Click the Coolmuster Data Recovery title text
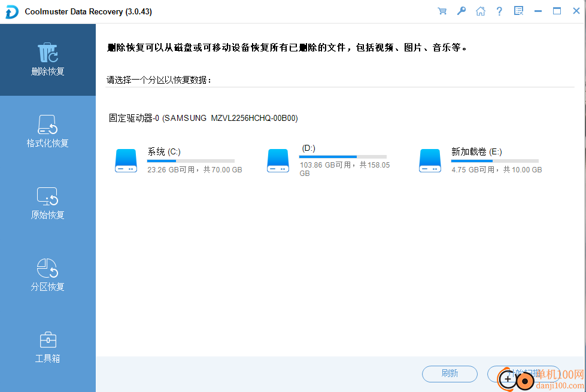This screenshot has height=392, width=586. point(88,11)
